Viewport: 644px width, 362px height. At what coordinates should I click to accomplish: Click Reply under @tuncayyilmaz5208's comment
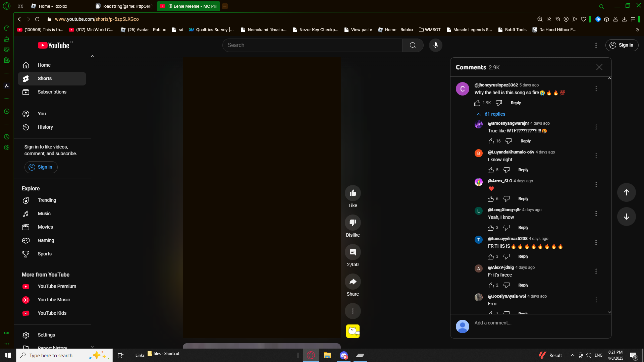coord(523,256)
